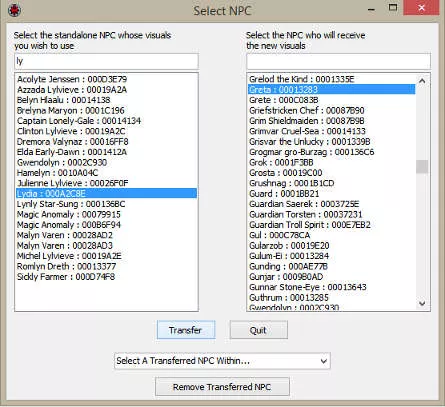
Task: Select Guardian Troll Spirit in right list
Action: 310,225
